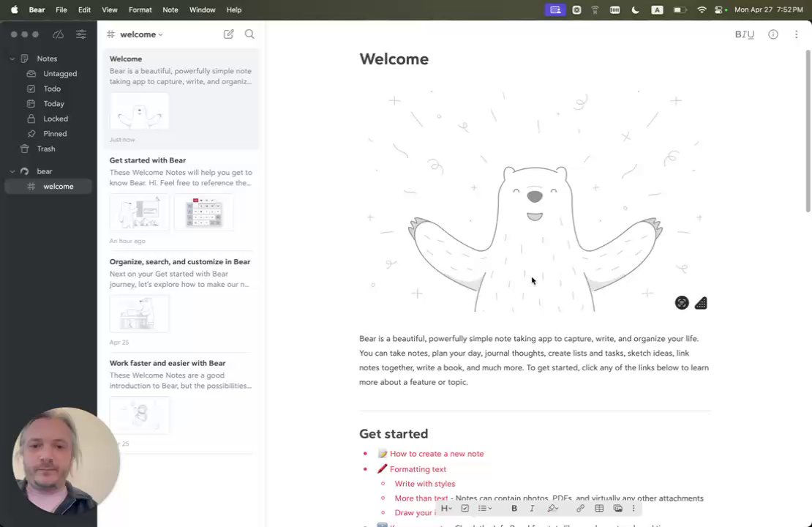Viewport: 812px width, 527px height.
Task: Click the round scan icon on bear image
Action: (682, 302)
